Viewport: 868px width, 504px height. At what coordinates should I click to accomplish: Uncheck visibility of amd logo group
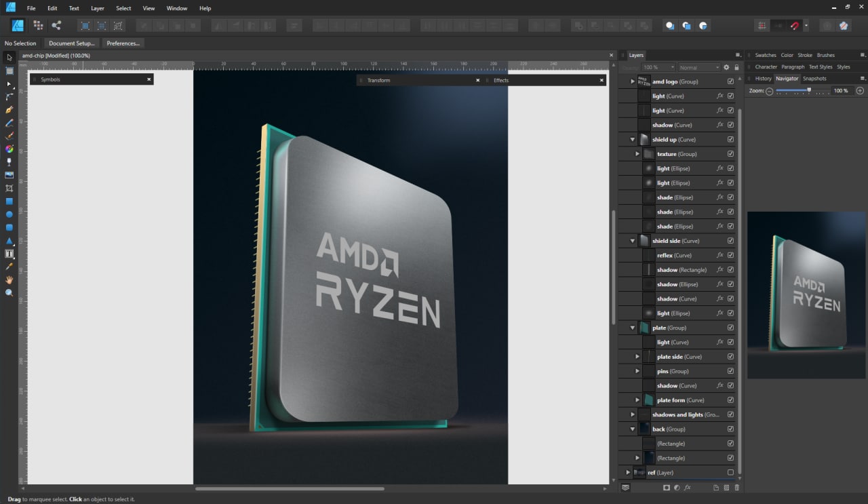[x=730, y=81]
